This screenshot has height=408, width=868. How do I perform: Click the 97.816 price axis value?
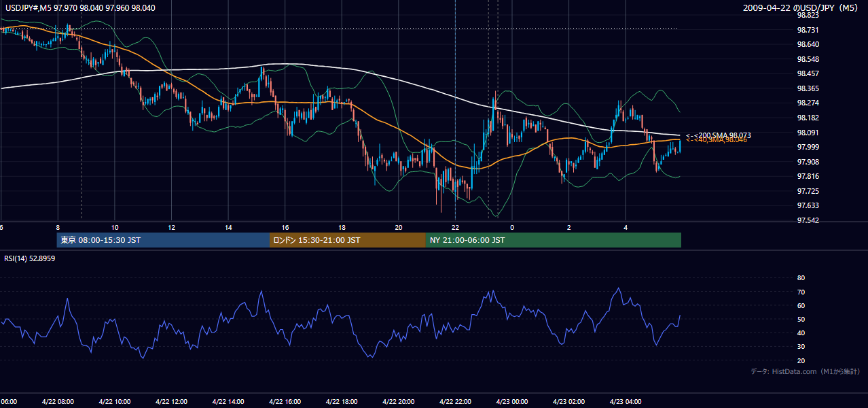[x=808, y=176]
